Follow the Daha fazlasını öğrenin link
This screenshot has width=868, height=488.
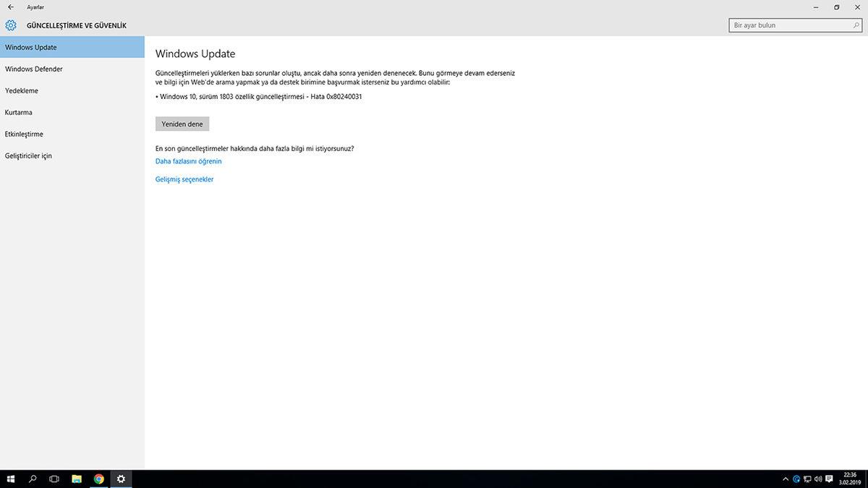[x=188, y=161]
